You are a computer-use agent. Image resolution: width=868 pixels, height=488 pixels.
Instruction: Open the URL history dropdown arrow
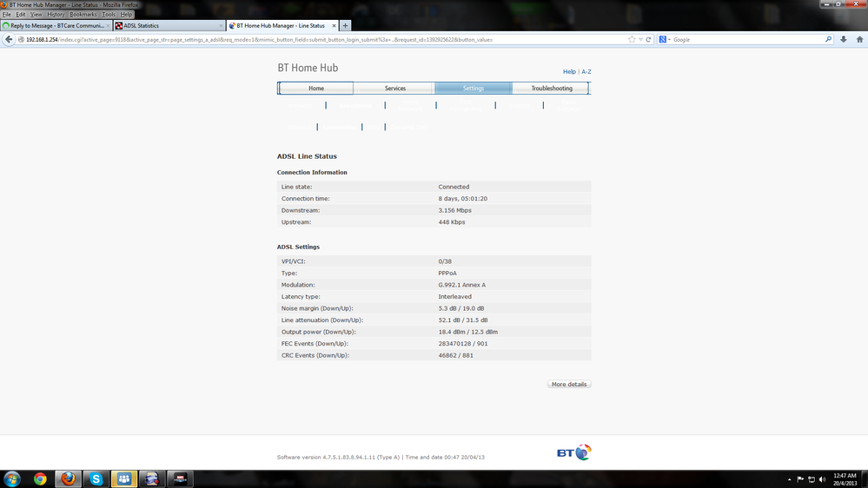[640, 39]
